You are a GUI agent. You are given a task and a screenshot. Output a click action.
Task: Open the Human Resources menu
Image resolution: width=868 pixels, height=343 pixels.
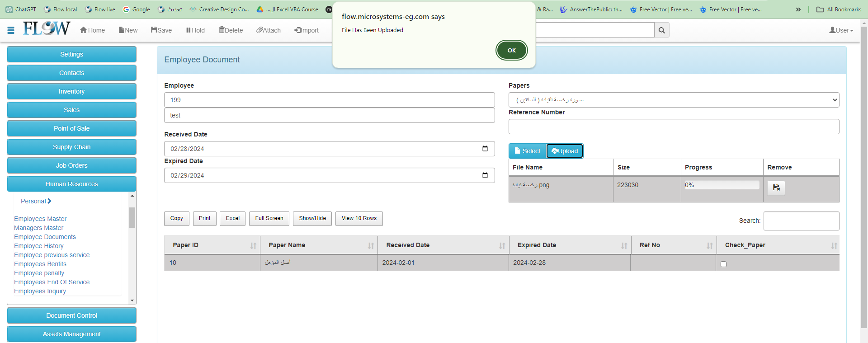(71, 184)
